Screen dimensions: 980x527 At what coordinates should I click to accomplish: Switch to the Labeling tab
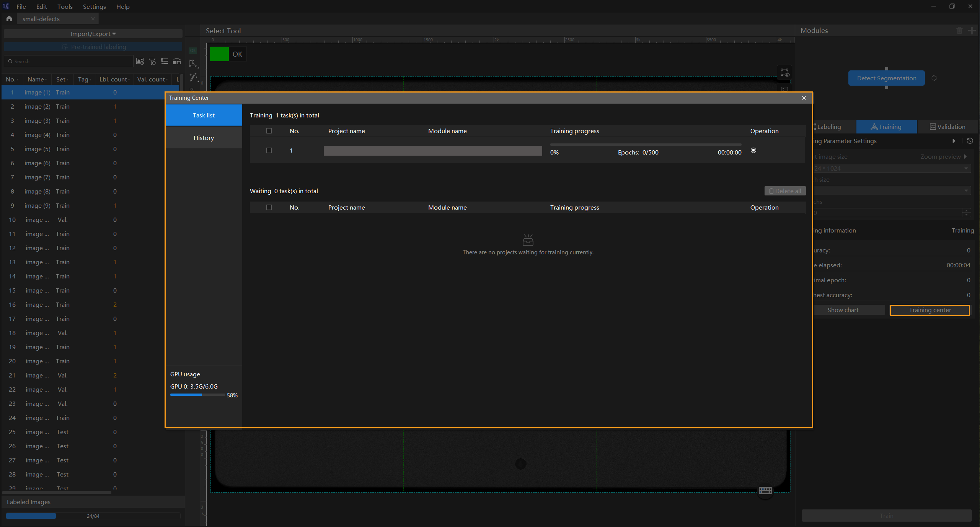833,127
